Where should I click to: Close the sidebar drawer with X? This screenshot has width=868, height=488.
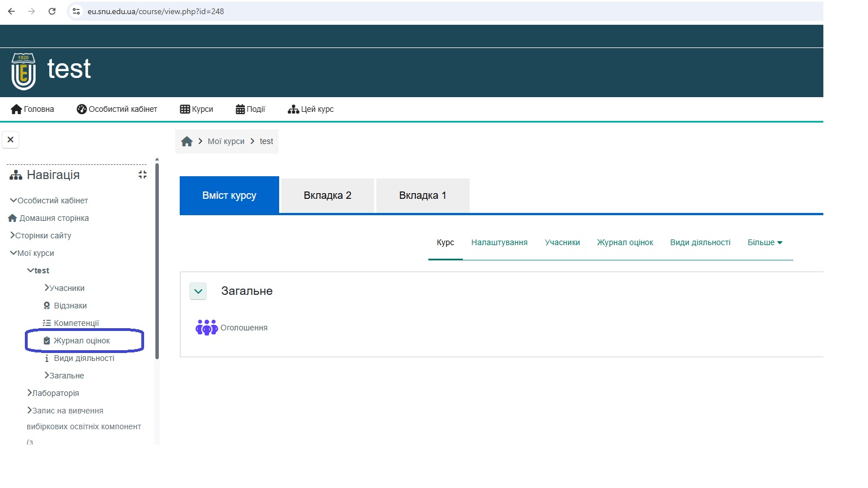pos(11,140)
